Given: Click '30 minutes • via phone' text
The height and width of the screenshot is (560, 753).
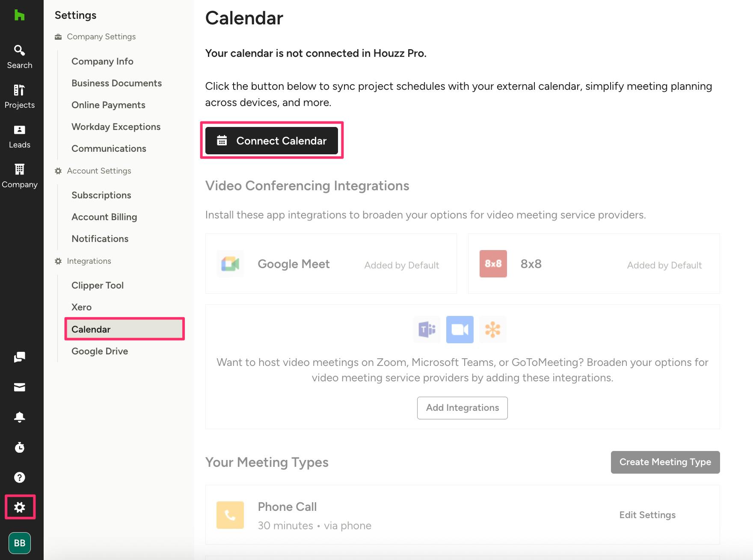Looking at the screenshot, I should 314,525.
